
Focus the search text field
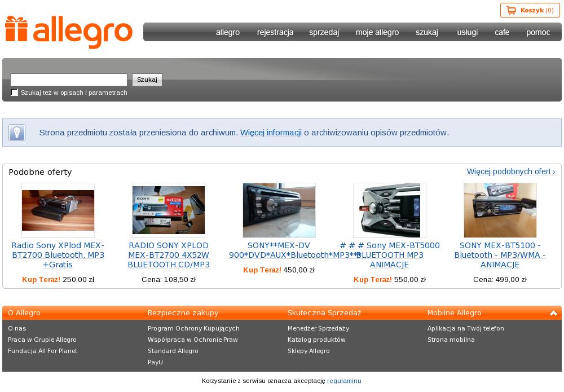[x=69, y=80]
